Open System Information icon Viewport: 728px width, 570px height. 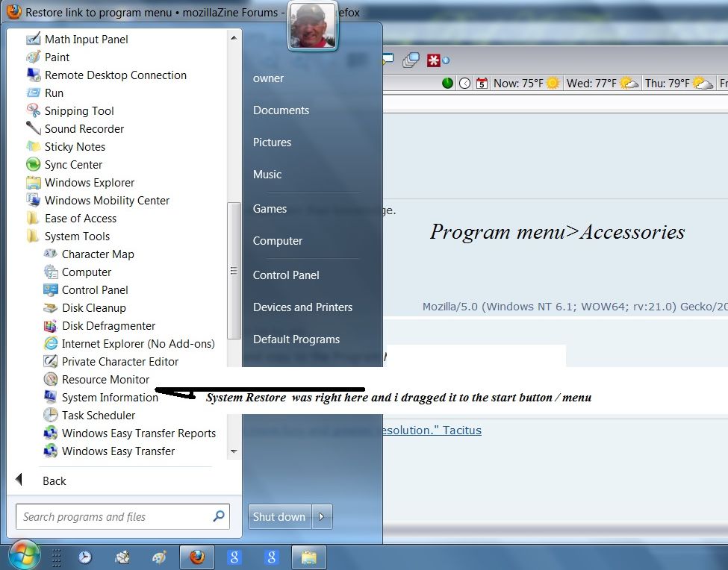pyautogui.click(x=51, y=397)
